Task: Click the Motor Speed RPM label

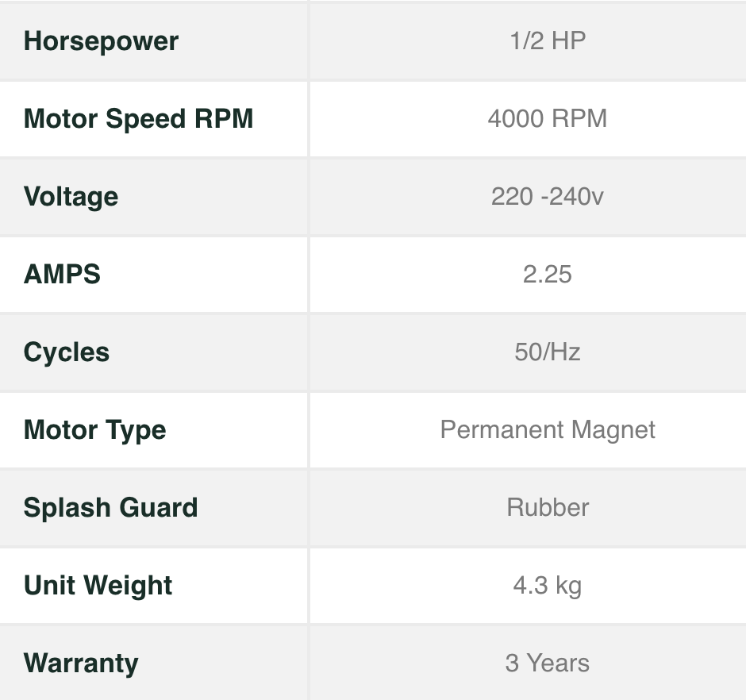Action: [139, 119]
